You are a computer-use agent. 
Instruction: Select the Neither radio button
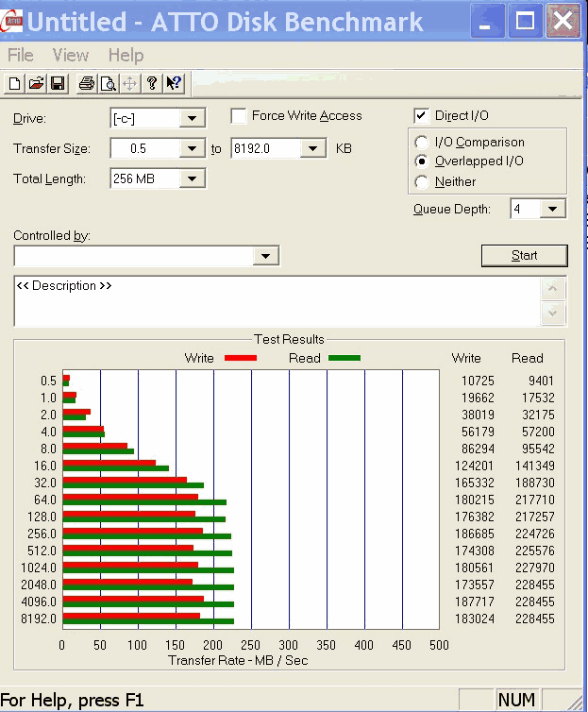pyautogui.click(x=421, y=181)
